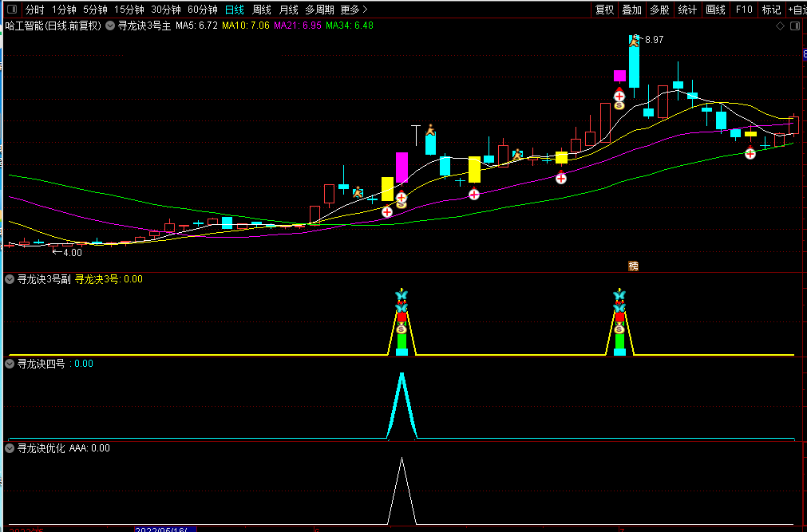Toggle 复权 price adjustment button

604,10
